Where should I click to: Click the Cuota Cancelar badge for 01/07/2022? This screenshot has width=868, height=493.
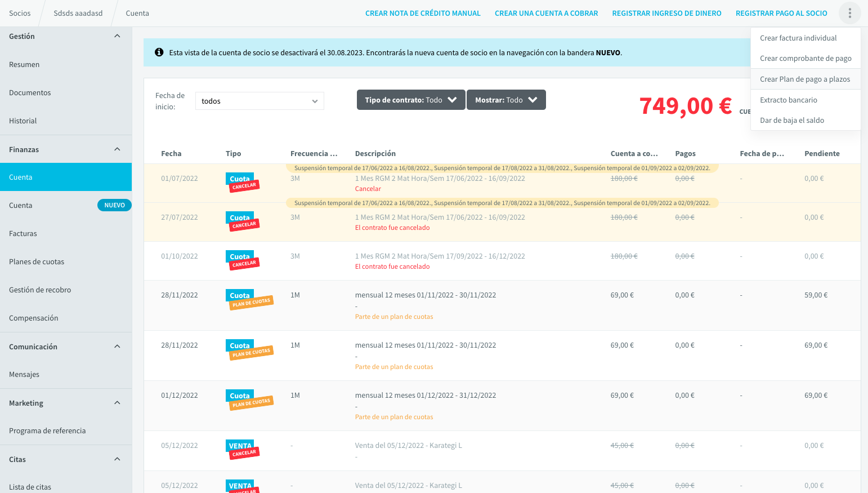242,182
